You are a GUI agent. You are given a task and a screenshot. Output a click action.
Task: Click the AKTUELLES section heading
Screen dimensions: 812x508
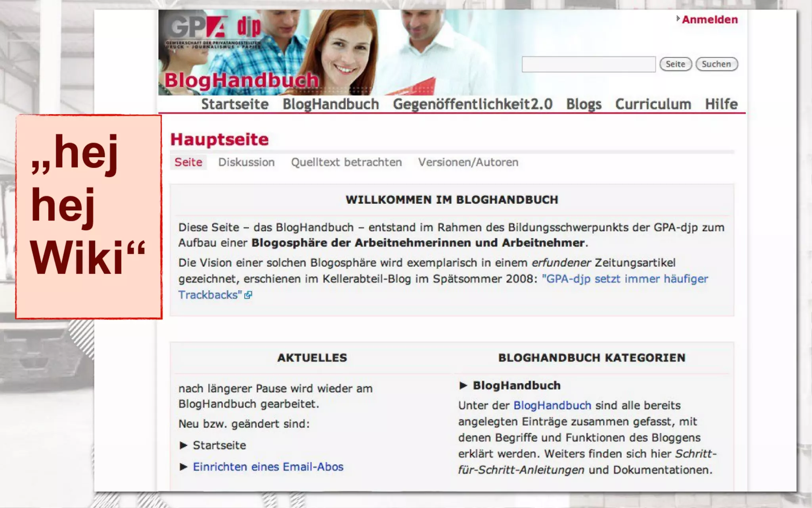click(x=312, y=358)
